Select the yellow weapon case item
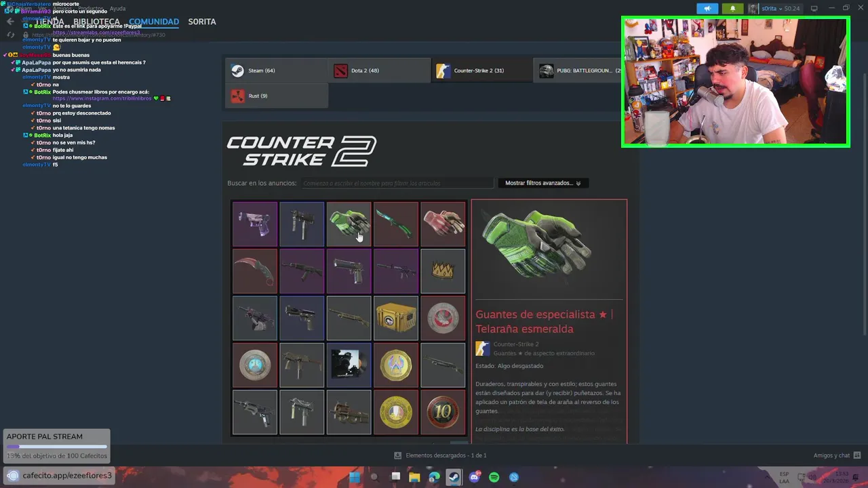868x488 pixels. click(x=396, y=318)
